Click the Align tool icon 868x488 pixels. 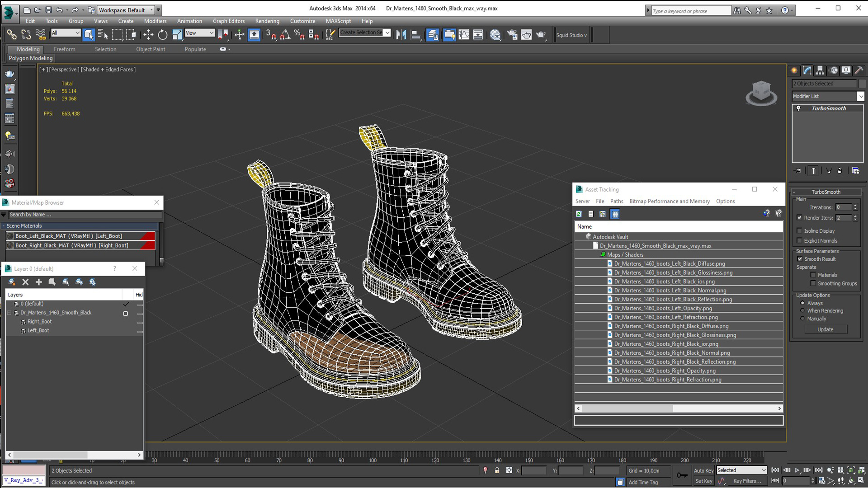415,35
